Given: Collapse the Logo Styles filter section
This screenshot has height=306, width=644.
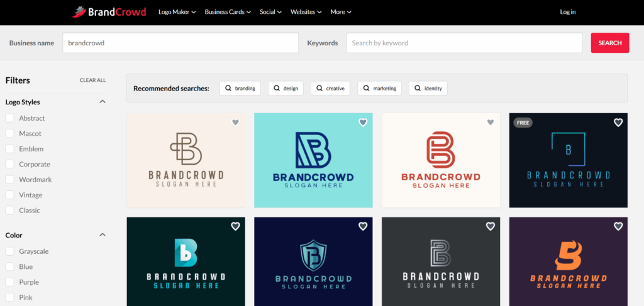Looking at the screenshot, I should (103, 102).
